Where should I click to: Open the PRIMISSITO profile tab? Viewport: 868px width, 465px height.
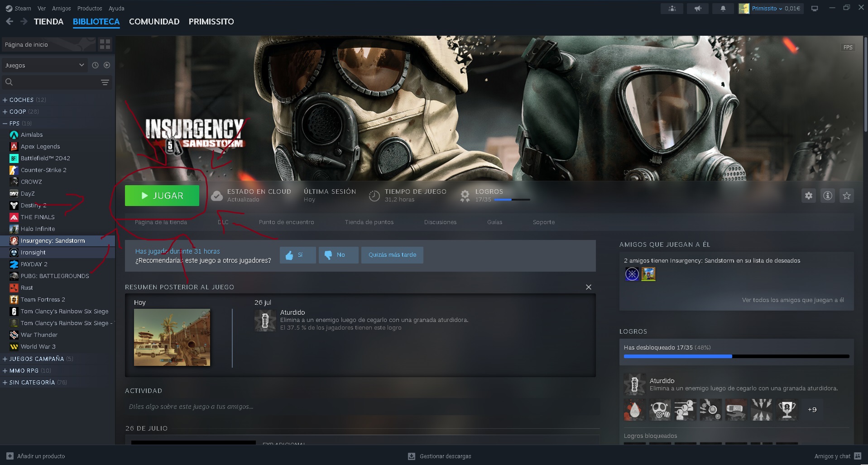coord(211,21)
